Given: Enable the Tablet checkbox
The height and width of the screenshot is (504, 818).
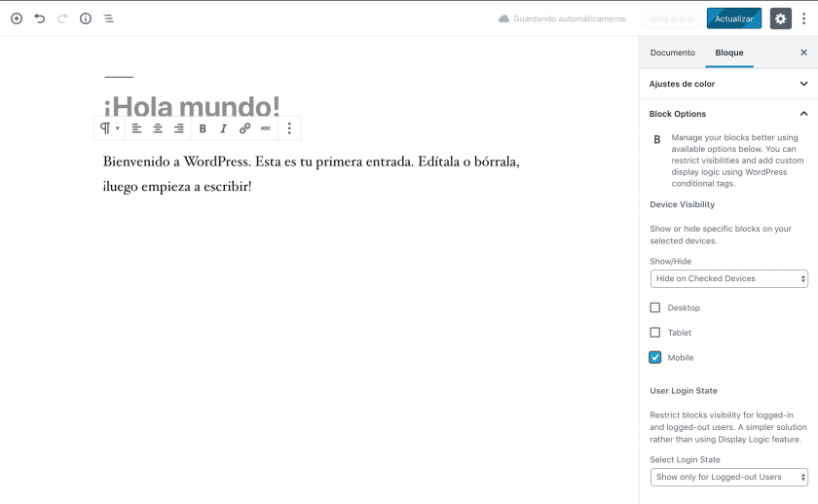Looking at the screenshot, I should coord(655,333).
